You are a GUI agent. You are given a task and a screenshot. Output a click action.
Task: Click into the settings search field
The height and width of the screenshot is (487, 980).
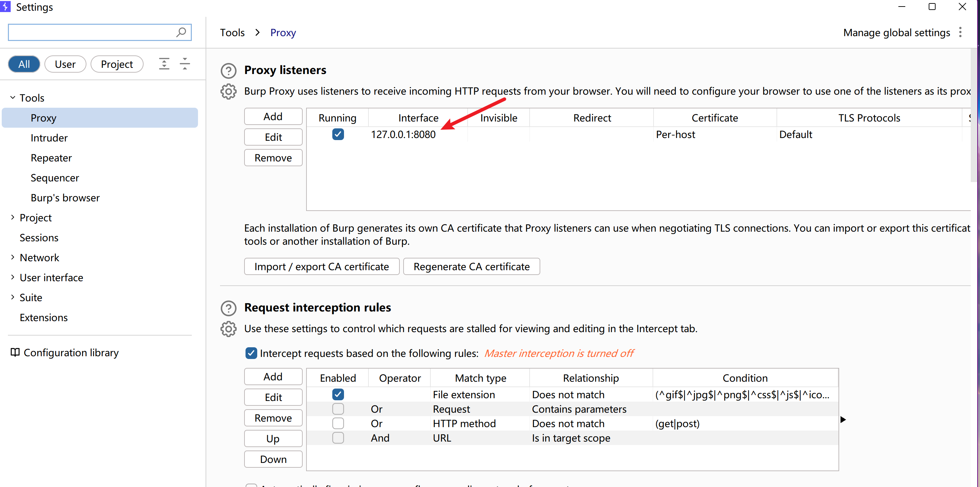click(91, 32)
